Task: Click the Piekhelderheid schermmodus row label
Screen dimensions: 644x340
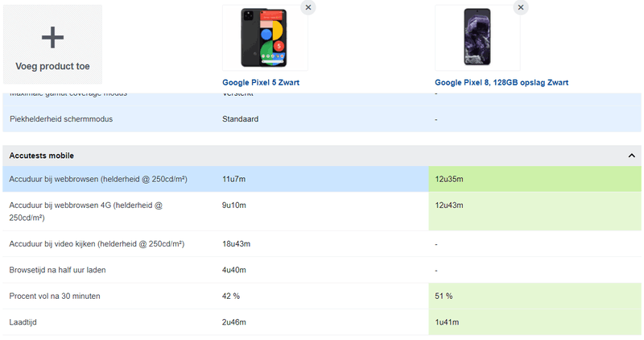Action: pos(61,119)
